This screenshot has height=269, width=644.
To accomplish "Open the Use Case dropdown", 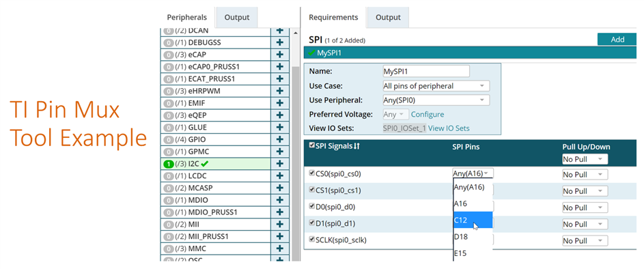I will tap(436, 86).
